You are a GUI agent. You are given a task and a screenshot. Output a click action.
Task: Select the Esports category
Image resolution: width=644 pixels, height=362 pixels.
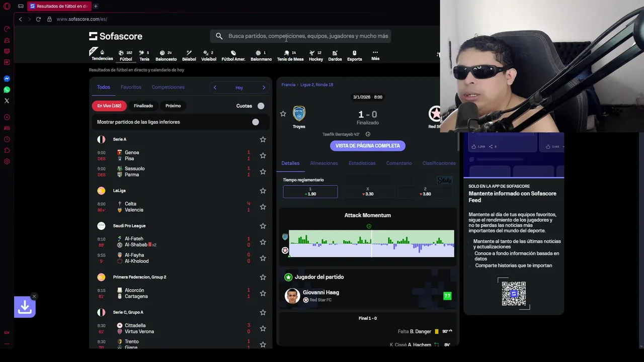coord(355,55)
